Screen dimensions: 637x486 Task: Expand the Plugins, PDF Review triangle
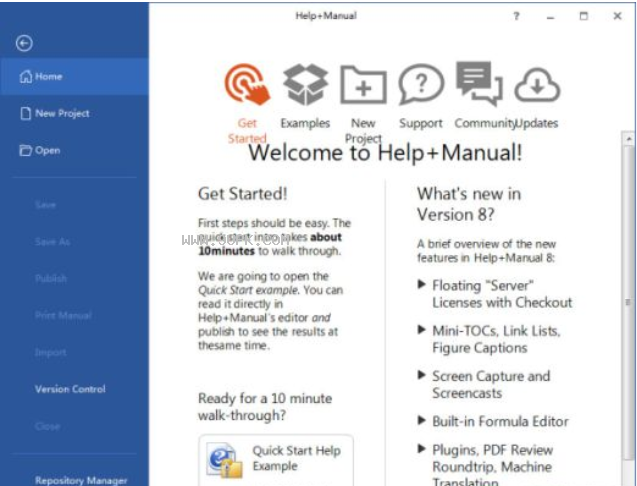[422, 449]
